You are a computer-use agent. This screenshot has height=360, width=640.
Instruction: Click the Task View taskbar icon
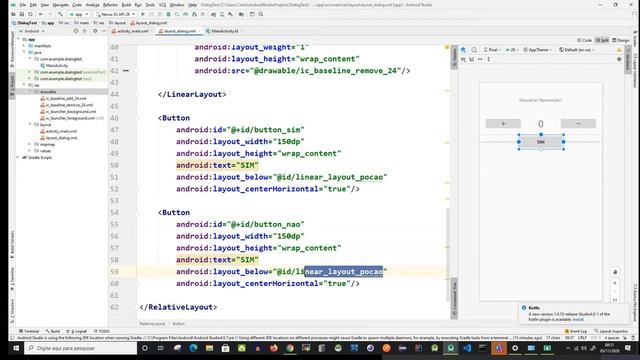pos(160,348)
